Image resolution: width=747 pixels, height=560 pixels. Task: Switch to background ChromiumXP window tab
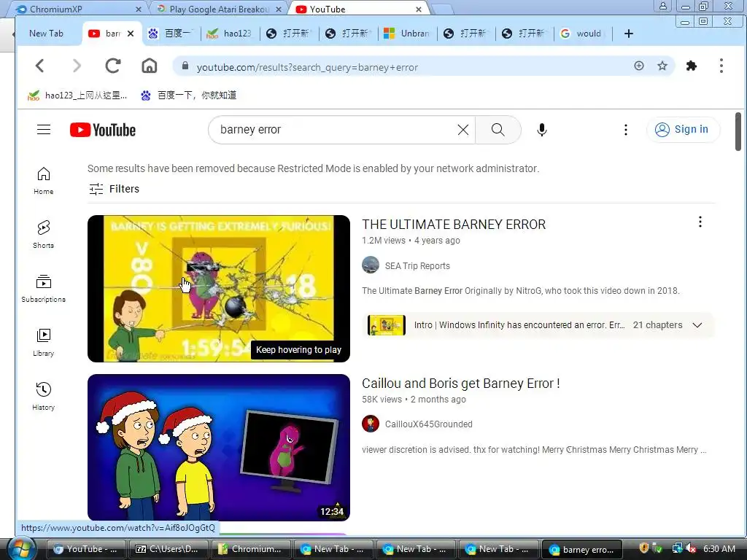[79, 9]
